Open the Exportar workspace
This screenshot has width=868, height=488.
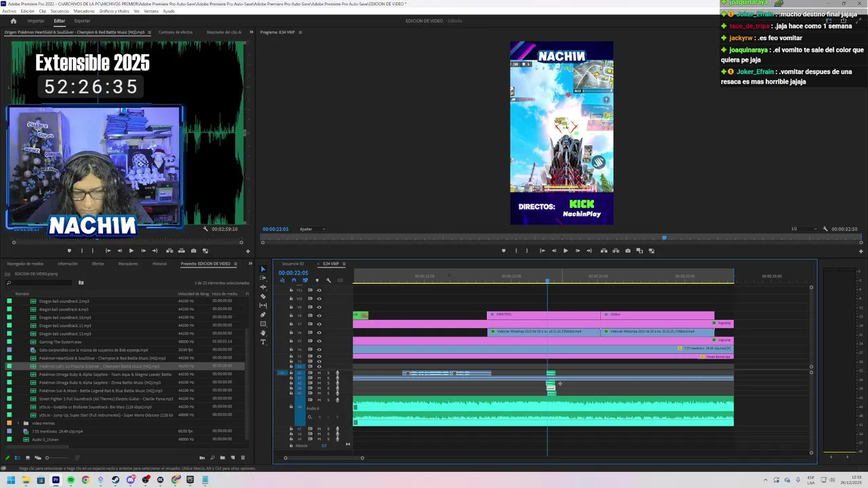(x=82, y=21)
